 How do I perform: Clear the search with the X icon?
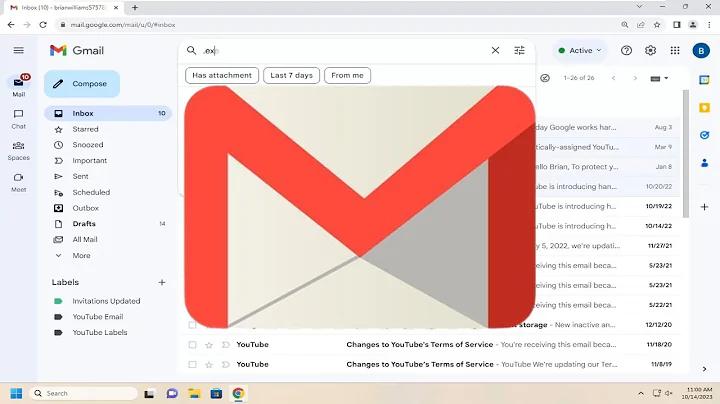click(495, 50)
